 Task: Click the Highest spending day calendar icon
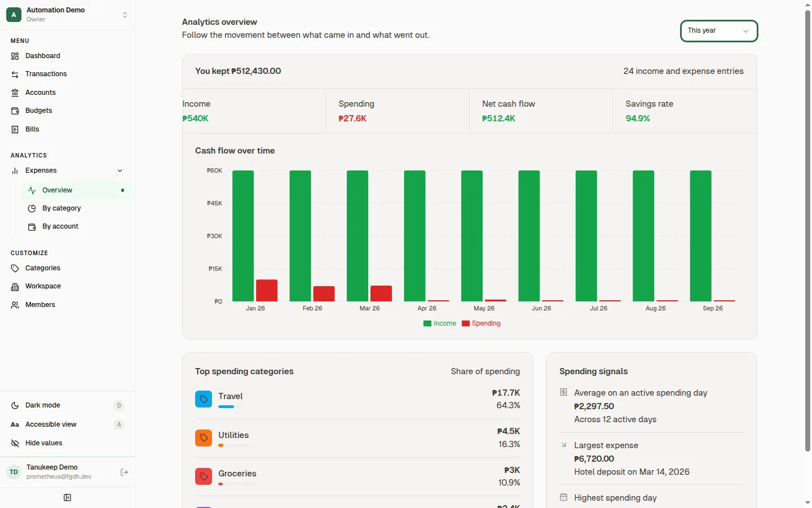[x=563, y=497]
